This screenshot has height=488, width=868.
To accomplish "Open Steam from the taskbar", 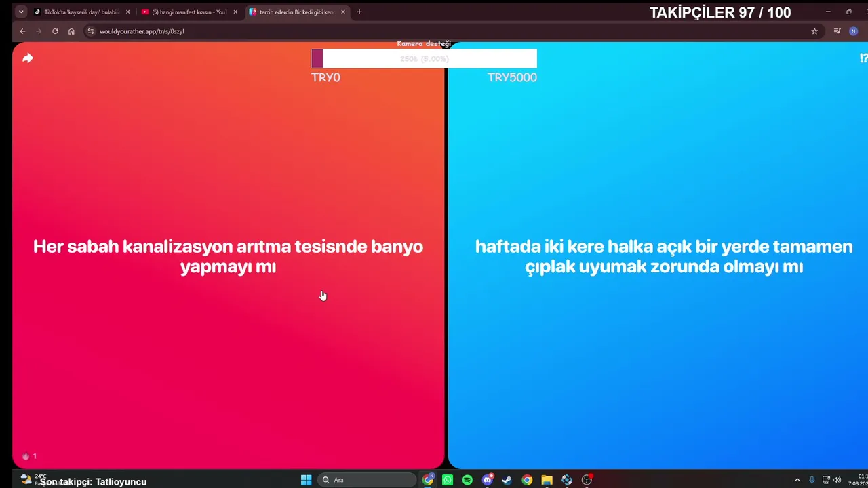I will [x=507, y=480].
